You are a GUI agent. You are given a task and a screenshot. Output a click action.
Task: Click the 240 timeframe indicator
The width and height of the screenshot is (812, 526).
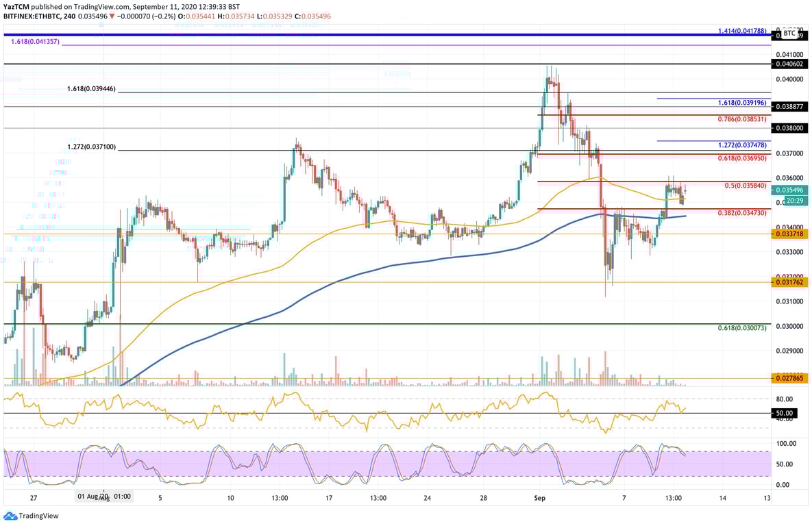[69, 15]
